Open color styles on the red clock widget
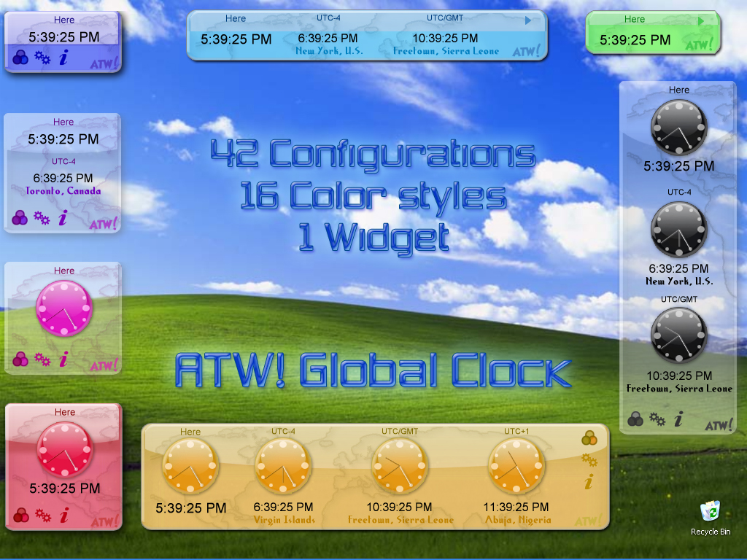The width and height of the screenshot is (747, 560). tap(21, 515)
